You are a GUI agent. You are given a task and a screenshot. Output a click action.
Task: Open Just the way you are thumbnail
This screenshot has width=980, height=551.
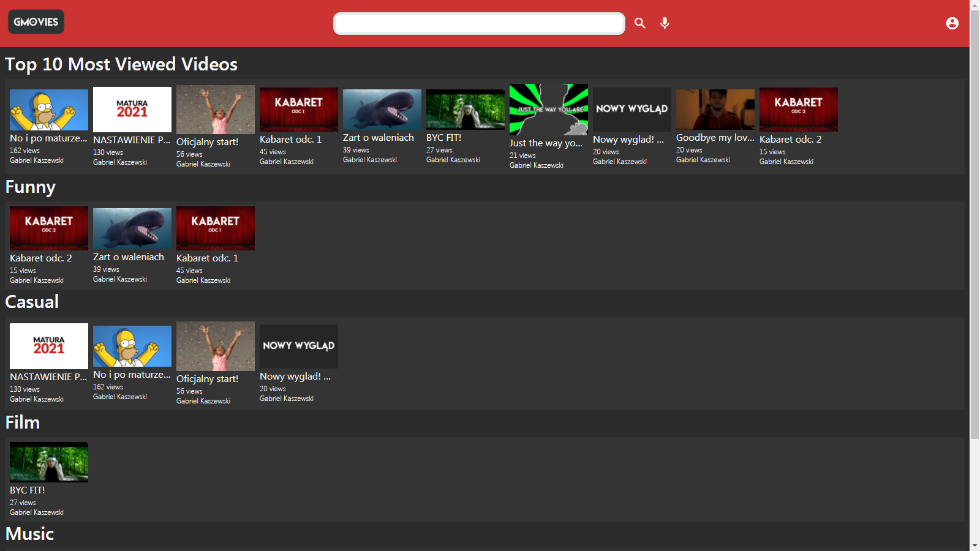click(x=549, y=110)
